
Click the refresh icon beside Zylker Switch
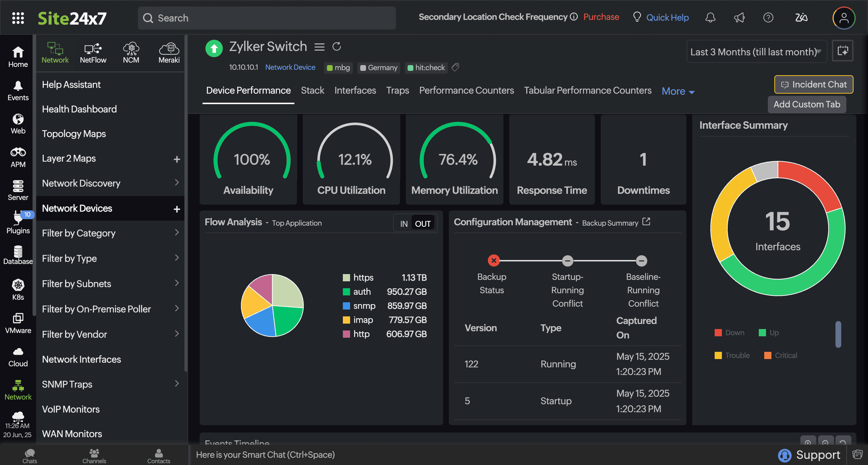pos(337,47)
